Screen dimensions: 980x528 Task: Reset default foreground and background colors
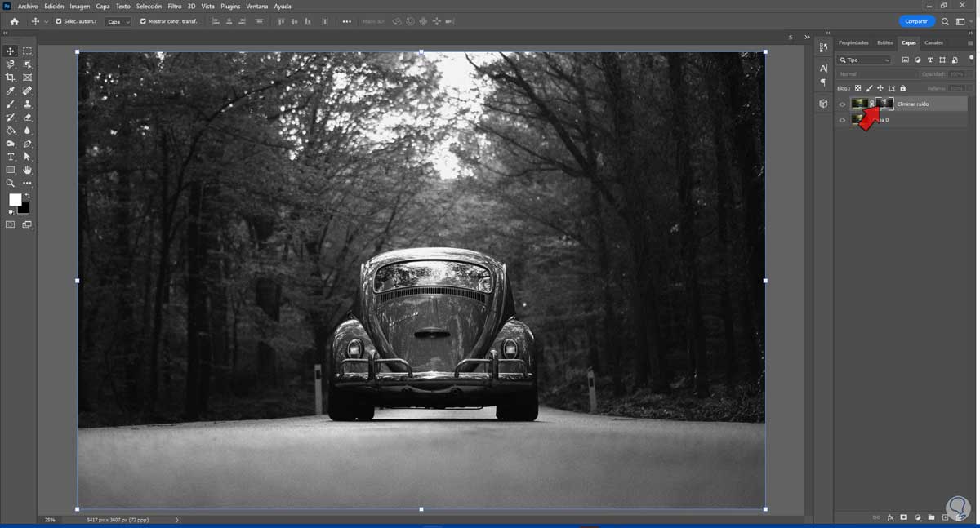[x=11, y=212]
